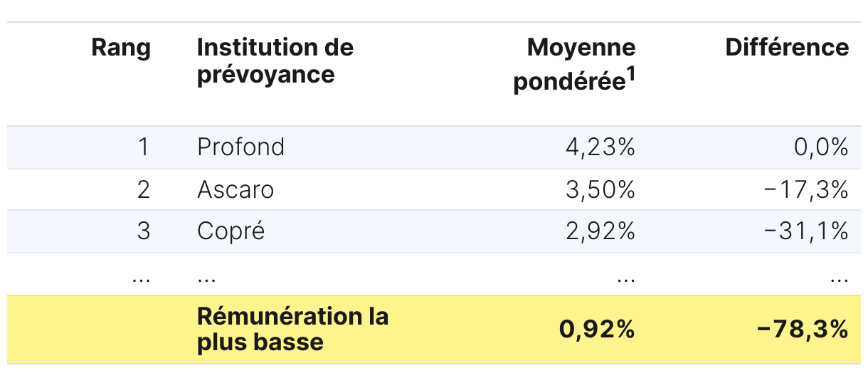
Task: Select the Institution de prévoyance header
Action: click(275, 61)
